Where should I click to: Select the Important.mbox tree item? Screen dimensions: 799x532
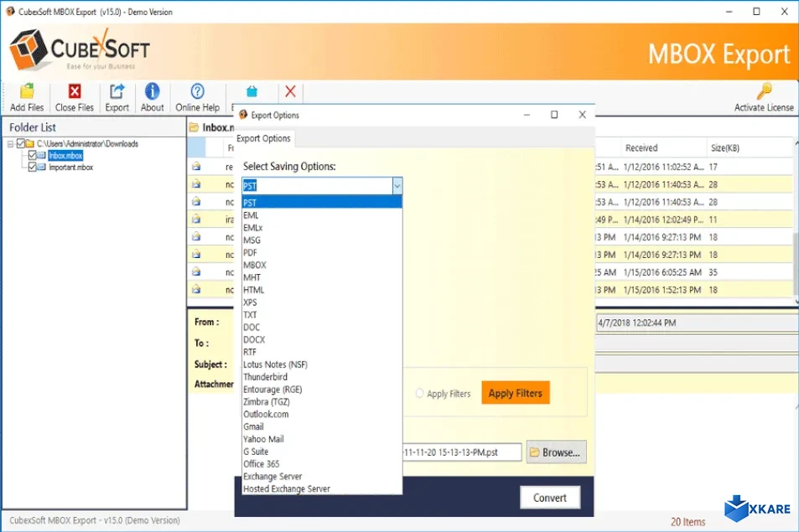point(70,167)
